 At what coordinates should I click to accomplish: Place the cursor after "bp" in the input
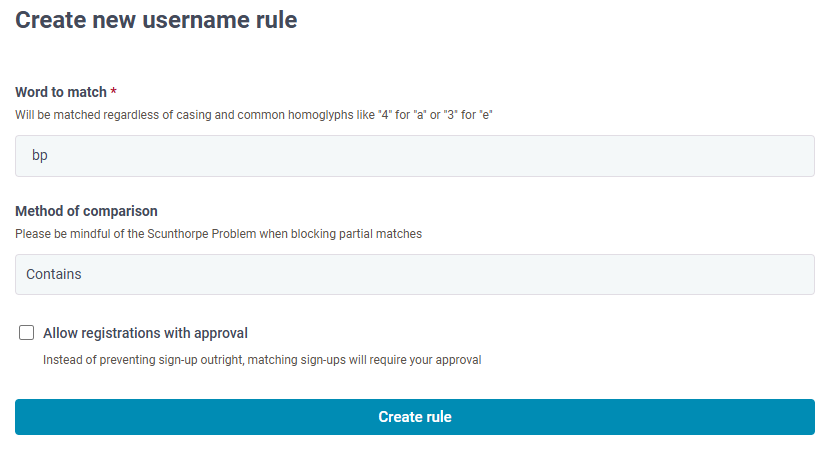48,156
